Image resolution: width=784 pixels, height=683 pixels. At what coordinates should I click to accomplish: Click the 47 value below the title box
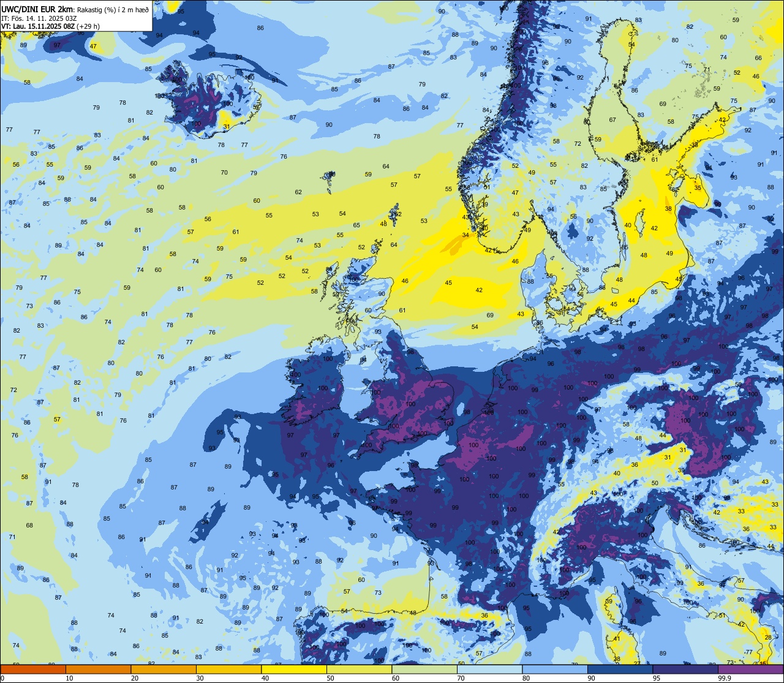click(x=93, y=46)
